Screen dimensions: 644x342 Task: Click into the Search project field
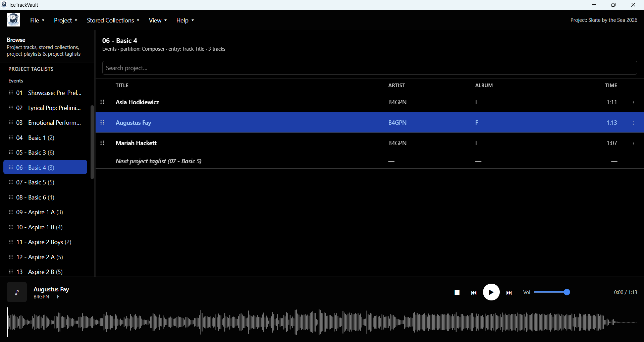(x=370, y=68)
